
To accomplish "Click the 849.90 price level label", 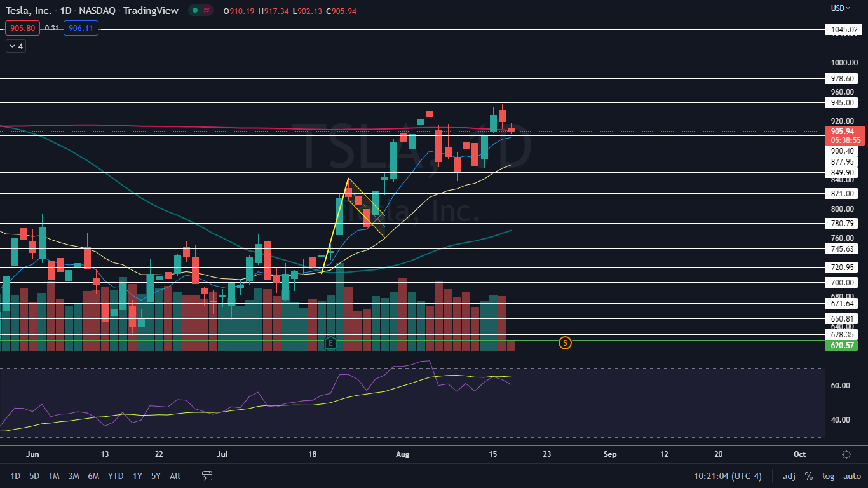I will tap(843, 172).
